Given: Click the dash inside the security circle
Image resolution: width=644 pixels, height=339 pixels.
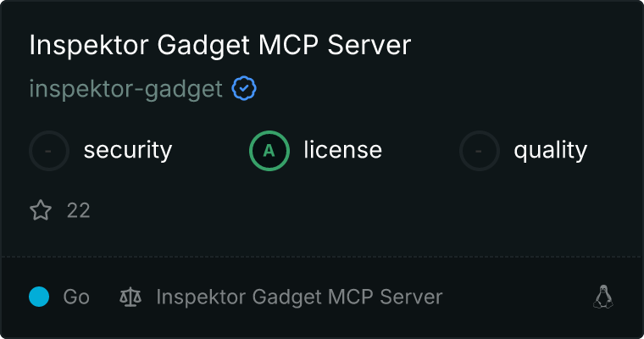Looking at the screenshot, I should 48,151.
